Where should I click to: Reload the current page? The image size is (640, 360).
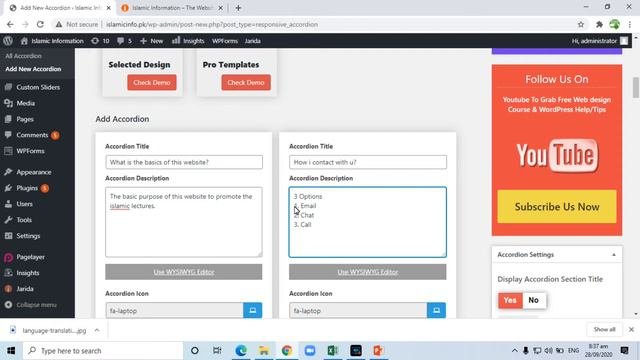[40, 24]
